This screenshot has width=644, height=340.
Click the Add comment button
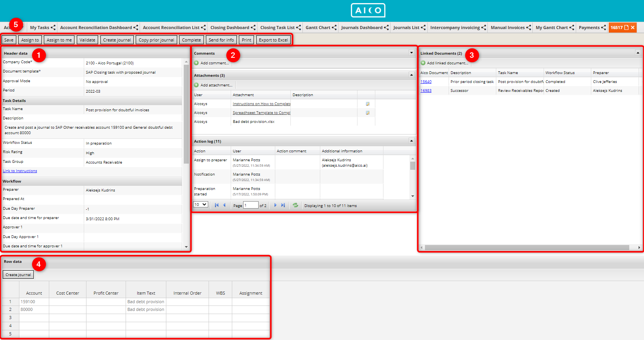(x=212, y=63)
